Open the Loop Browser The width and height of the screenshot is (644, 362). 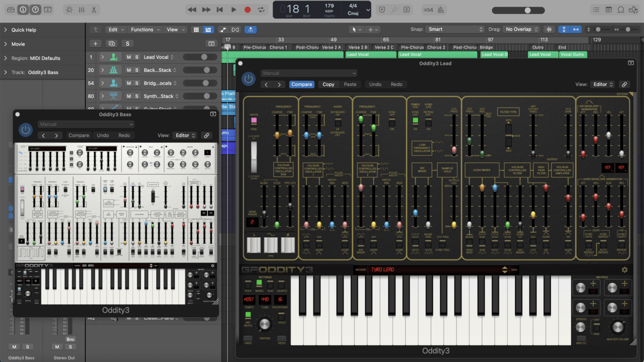pyautogui.click(x=621, y=9)
